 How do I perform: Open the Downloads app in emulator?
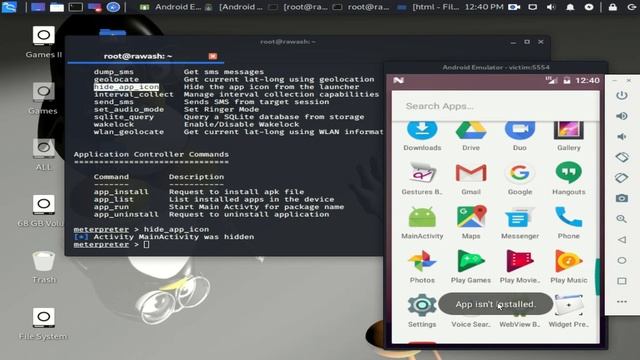point(422,136)
